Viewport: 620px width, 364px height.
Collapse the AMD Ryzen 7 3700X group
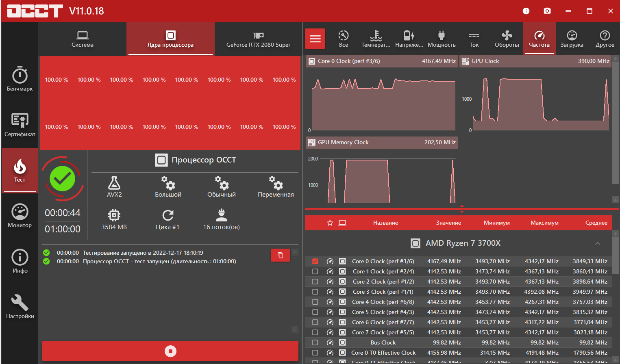click(597, 243)
